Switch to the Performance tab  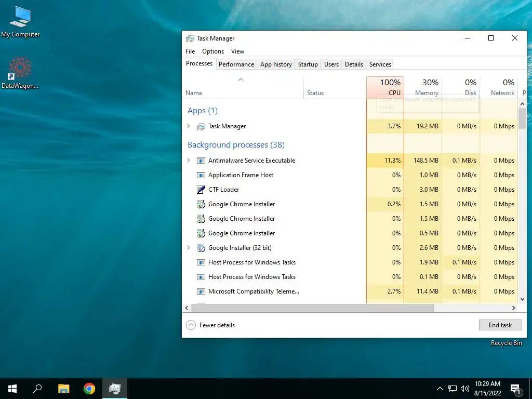(236, 64)
